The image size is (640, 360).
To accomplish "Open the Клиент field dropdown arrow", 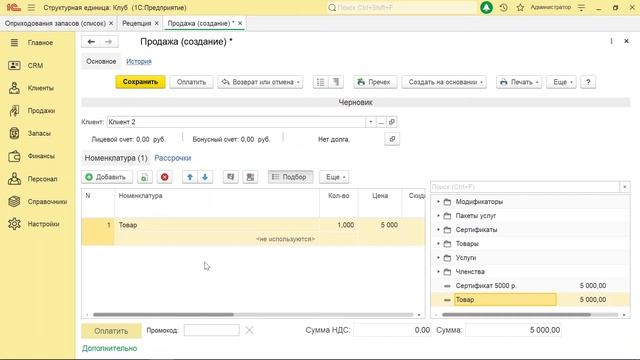I will click(371, 122).
